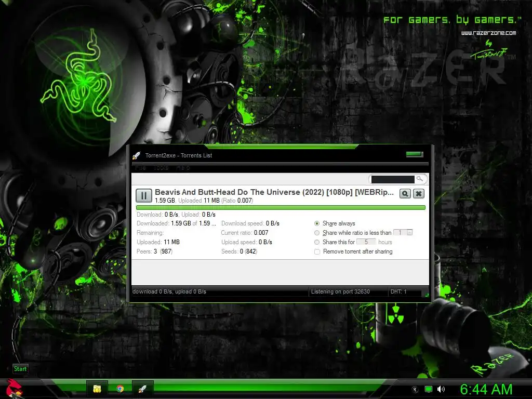This screenshot has width=532, height=399.
Task: Click the DHT: 1 status entry
Action: 398,291
